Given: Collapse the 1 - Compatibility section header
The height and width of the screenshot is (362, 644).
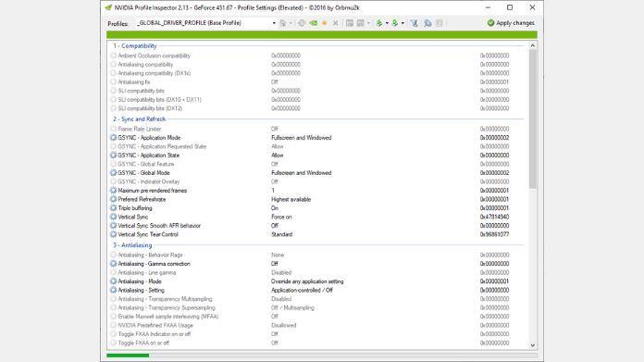Looking at the screenshot, I should click(x=135, y=46).
